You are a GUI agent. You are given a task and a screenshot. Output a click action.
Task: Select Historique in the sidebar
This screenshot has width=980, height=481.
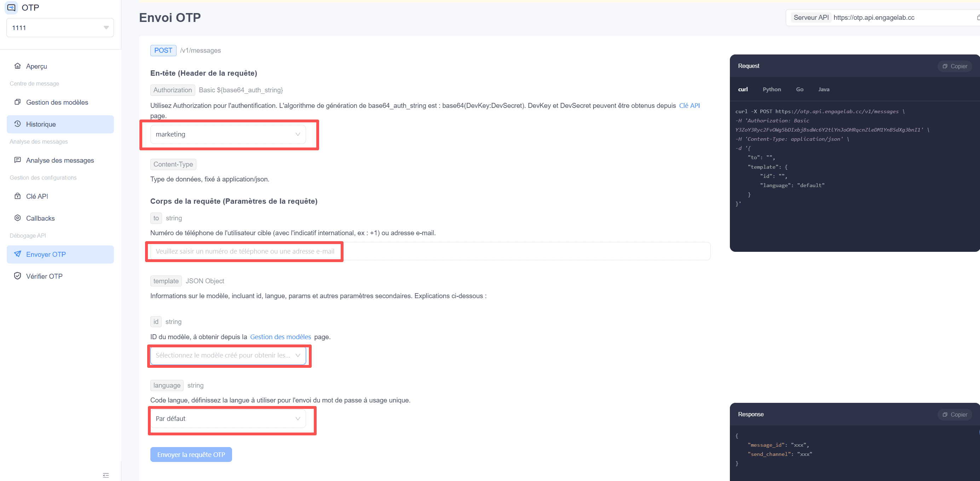point(60,124)
